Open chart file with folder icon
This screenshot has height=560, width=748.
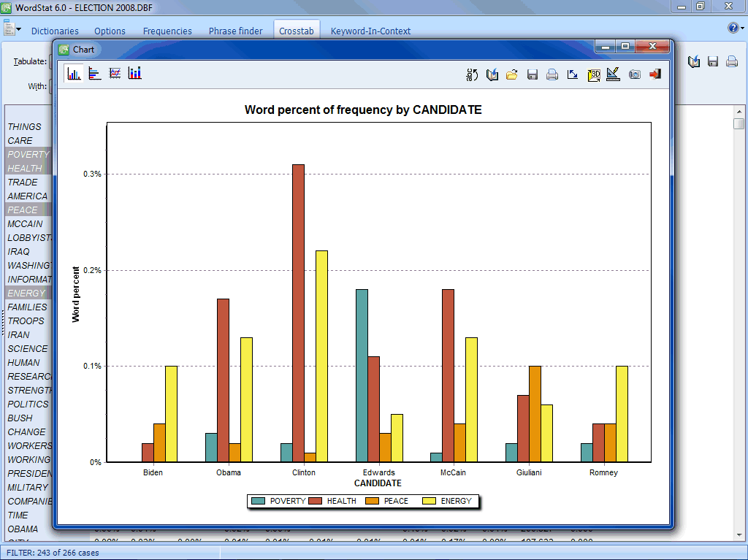tap(512, 74)
